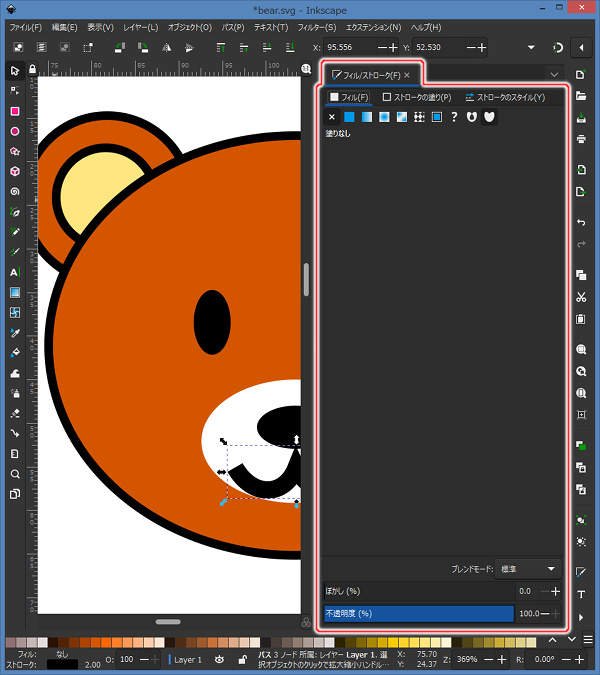Expand the toolbar overflow arrow near X/Y fields
The width and height of the screenshot is (600, 675).
coord(531,47)
